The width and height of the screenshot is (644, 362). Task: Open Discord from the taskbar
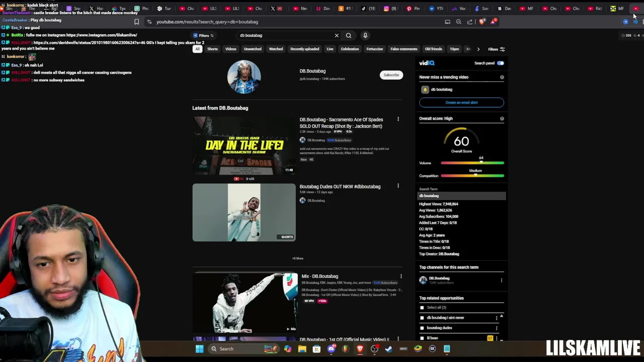pyautogui.click(x=331, y=349)
